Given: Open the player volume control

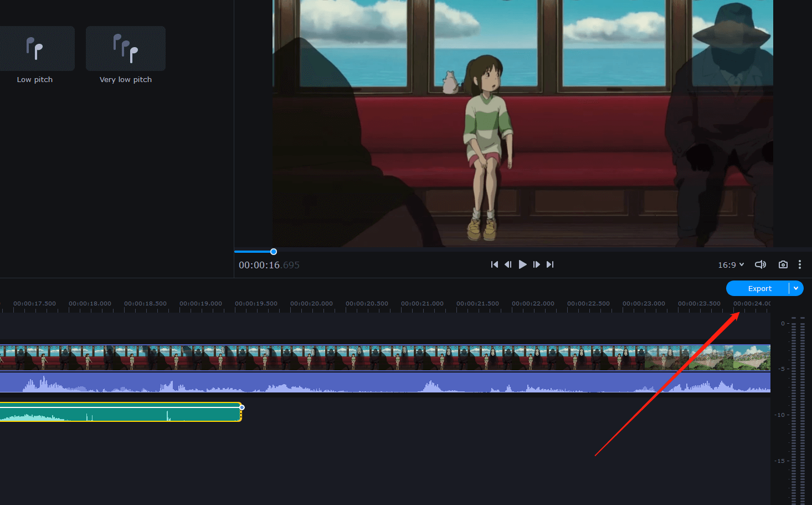Looking at the screenshot, I should (x=760, y=264).
